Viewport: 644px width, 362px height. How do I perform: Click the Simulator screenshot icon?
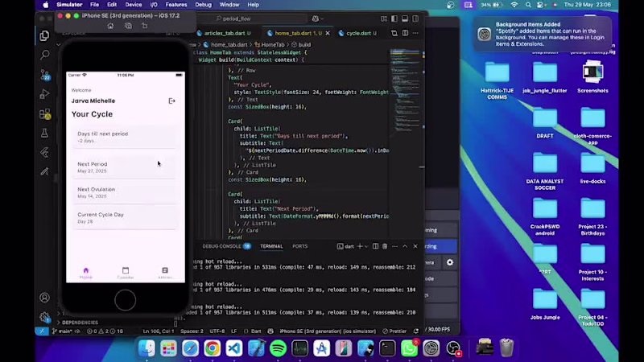pyautogui.click(x=128, y=26)
